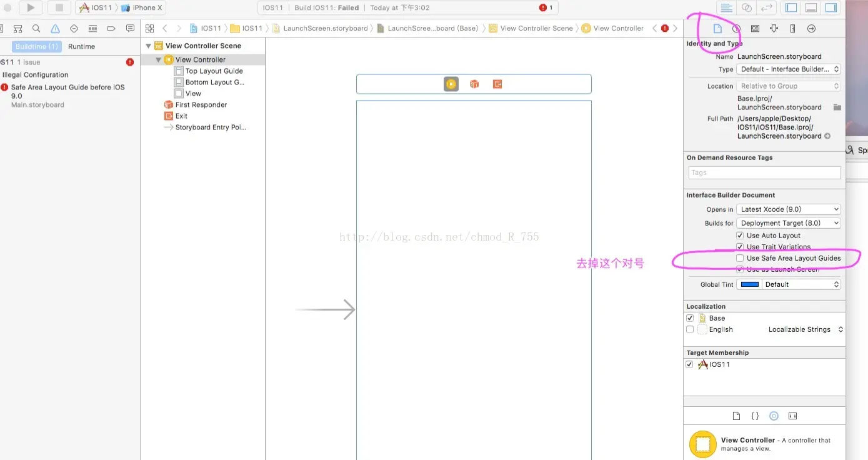Open the Debug navigator
The height and width of the screenshot is (460, 868).
click(x=92, y=29)
